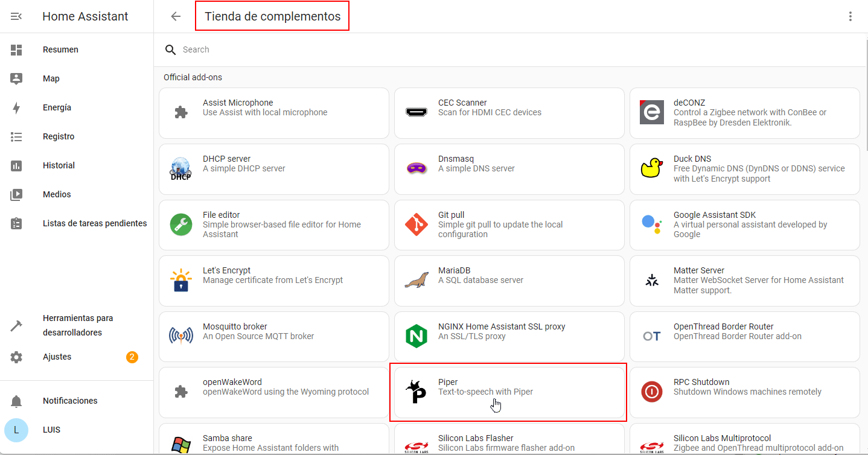The height and width of the screenshot is (455, 868).
Task: Open Historial chart icon in sidebar
Action: point(16,165)
